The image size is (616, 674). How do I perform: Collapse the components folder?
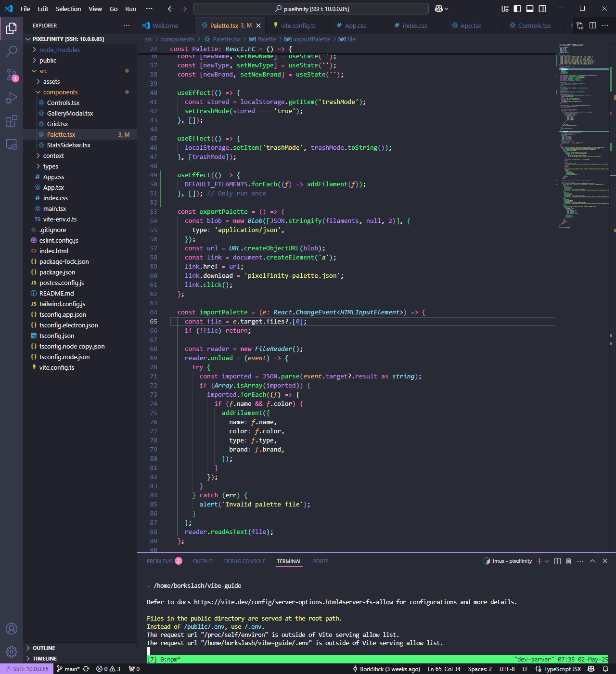click(60, 92)
